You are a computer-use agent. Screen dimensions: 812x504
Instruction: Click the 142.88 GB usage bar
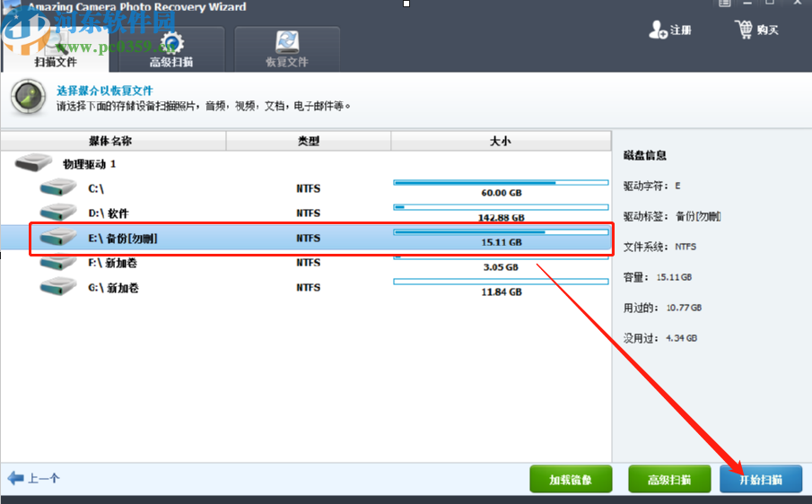click(501, 207)
